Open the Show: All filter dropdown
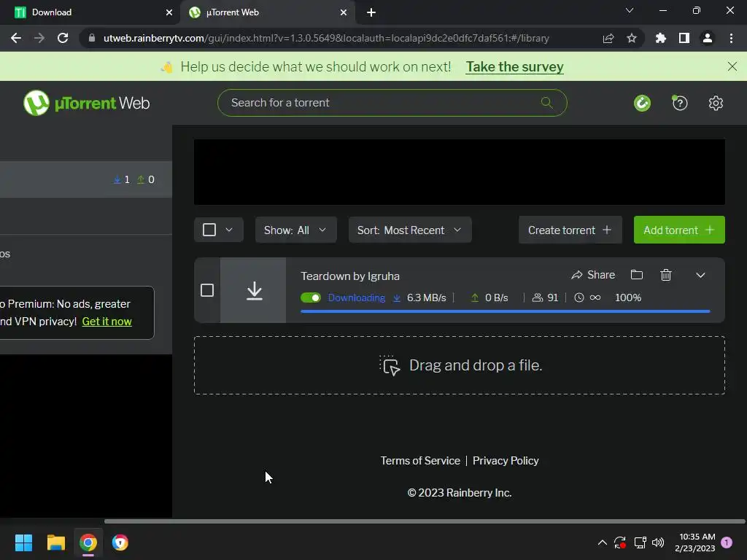This screenshot has width=747, height=560. (296, 230)
